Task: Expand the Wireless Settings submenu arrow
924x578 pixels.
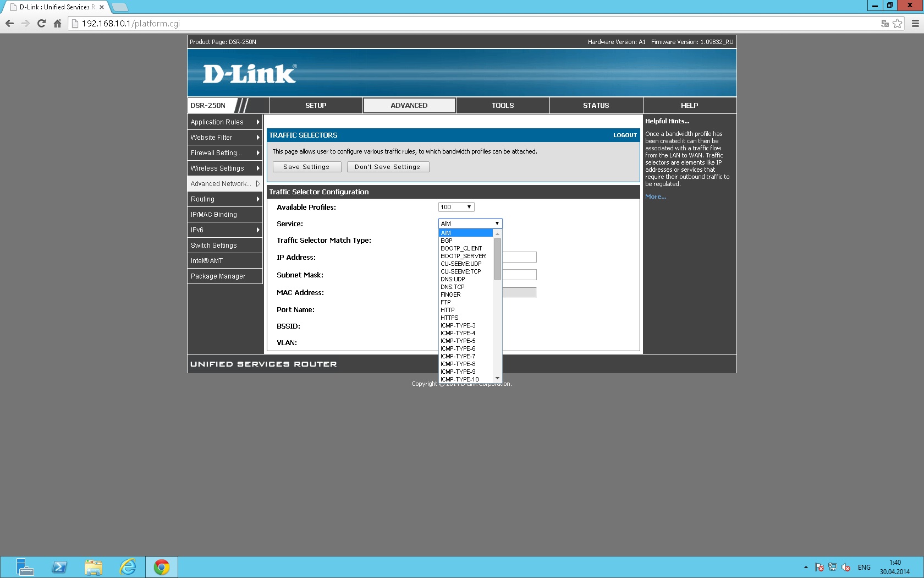Action: click(258, 168)
